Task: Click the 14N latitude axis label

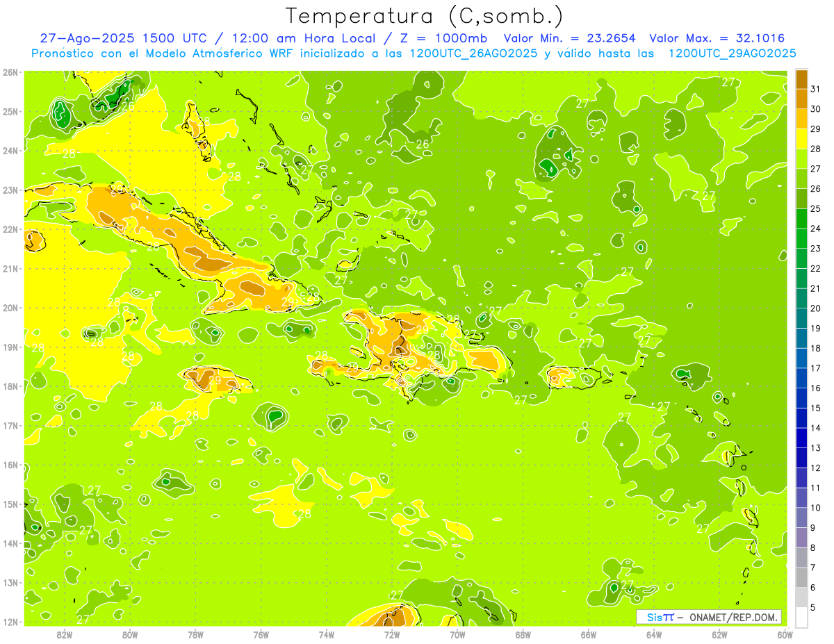Action: [10, 543]
